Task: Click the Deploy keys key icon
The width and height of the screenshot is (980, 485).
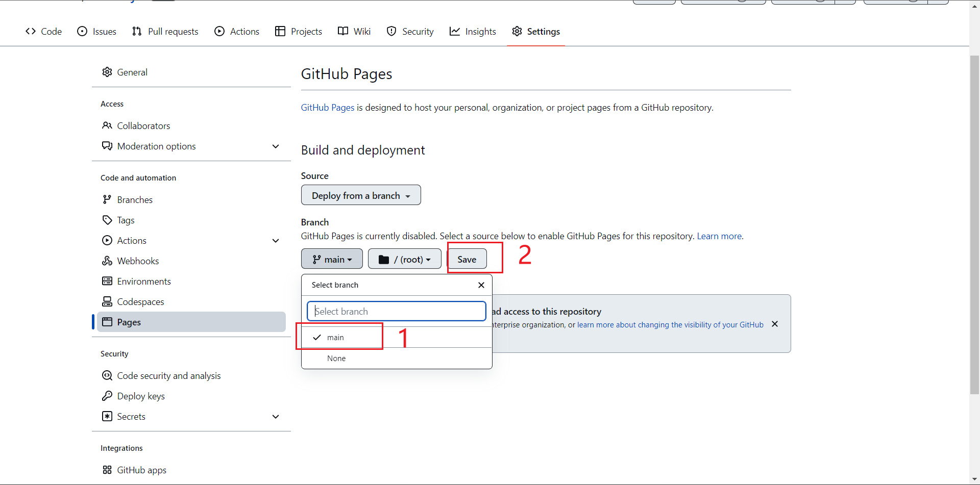Action: 107,396
